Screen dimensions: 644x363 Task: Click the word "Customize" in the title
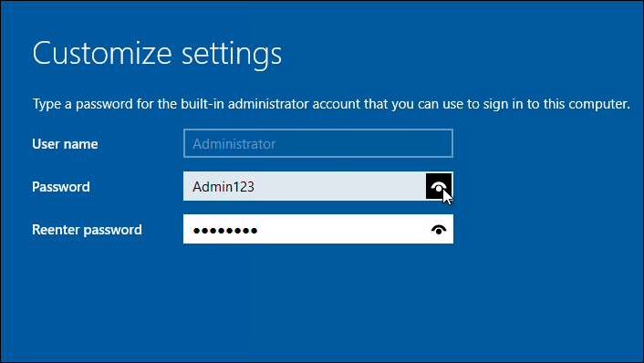click(102, 53)
